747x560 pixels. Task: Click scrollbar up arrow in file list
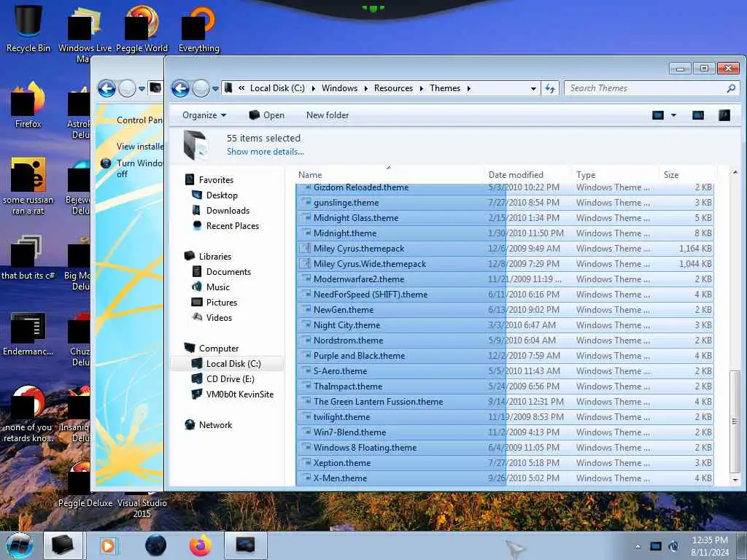pos(735,172)
